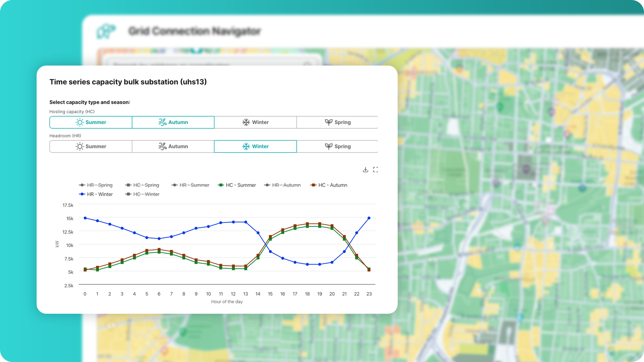Show HR - Autumn series in legend
This screenshot has width=644, height=362.
click(283, 185)
